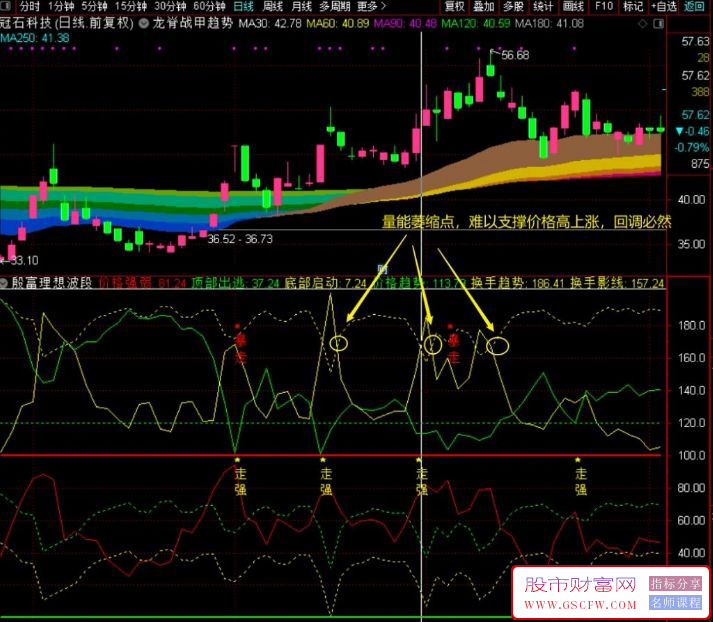Click the 56.68 high price label

tap(515, 55)
